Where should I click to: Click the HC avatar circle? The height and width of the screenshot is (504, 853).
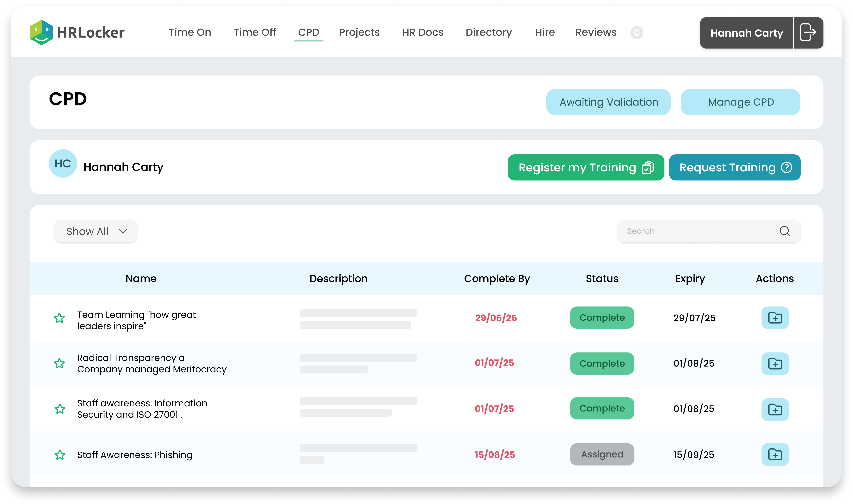pos(63,164)
